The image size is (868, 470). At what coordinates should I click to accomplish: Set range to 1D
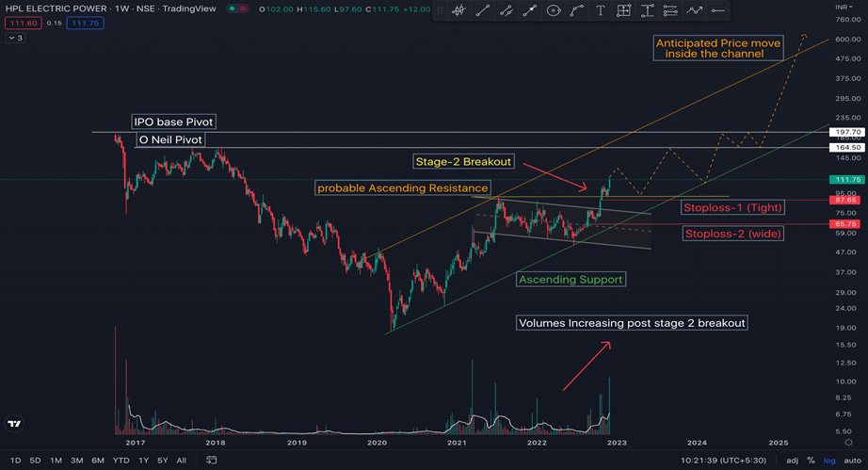point(15,460)
